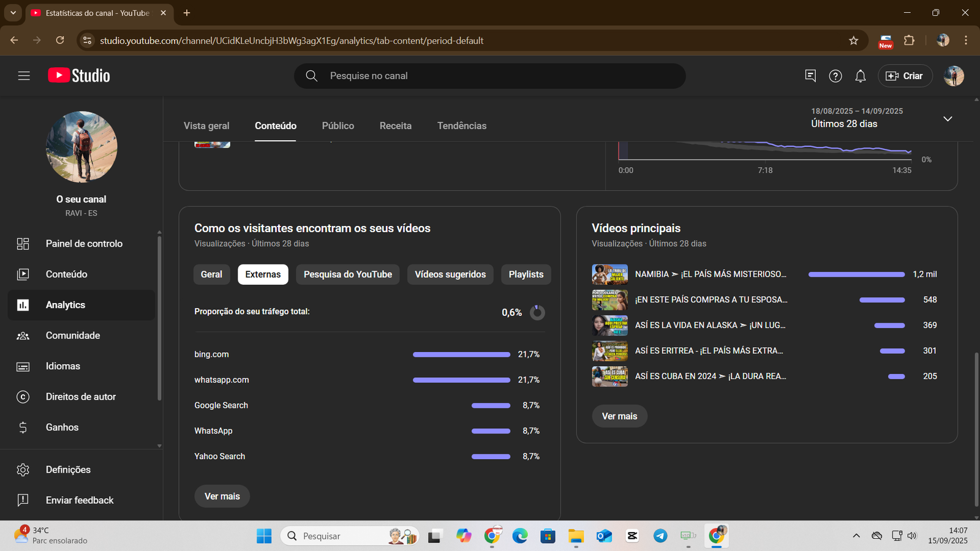Open Ganhos earnings section
This screenshot has height=551, width=980.
[62, 427]
